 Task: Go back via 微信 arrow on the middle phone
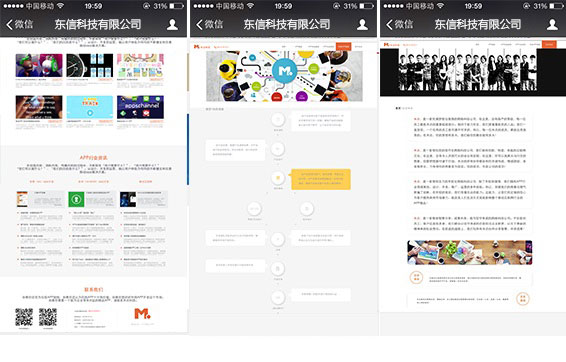click(209, 24)
